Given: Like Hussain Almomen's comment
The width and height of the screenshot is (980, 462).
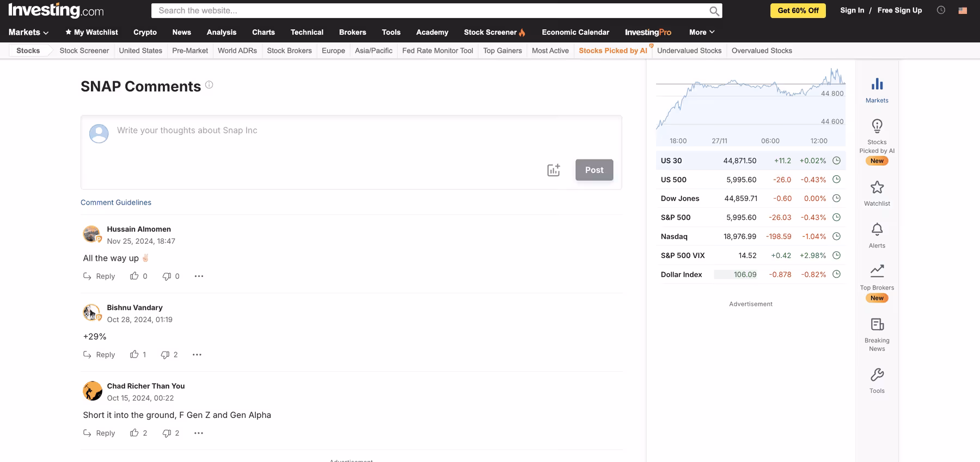Looking at the screenshot, I should pyautogui.click(x=134, y=276).
